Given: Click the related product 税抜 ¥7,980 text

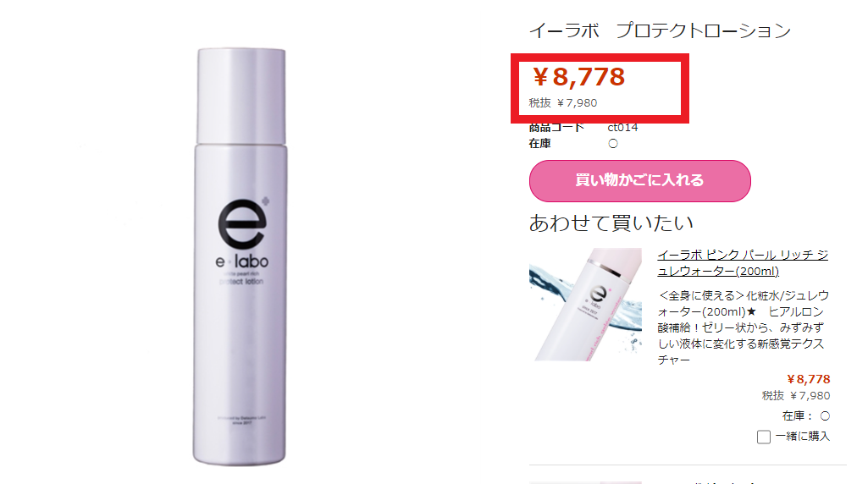Looking at the screenshot, I should pyautogui.click(x=796, y=395).
